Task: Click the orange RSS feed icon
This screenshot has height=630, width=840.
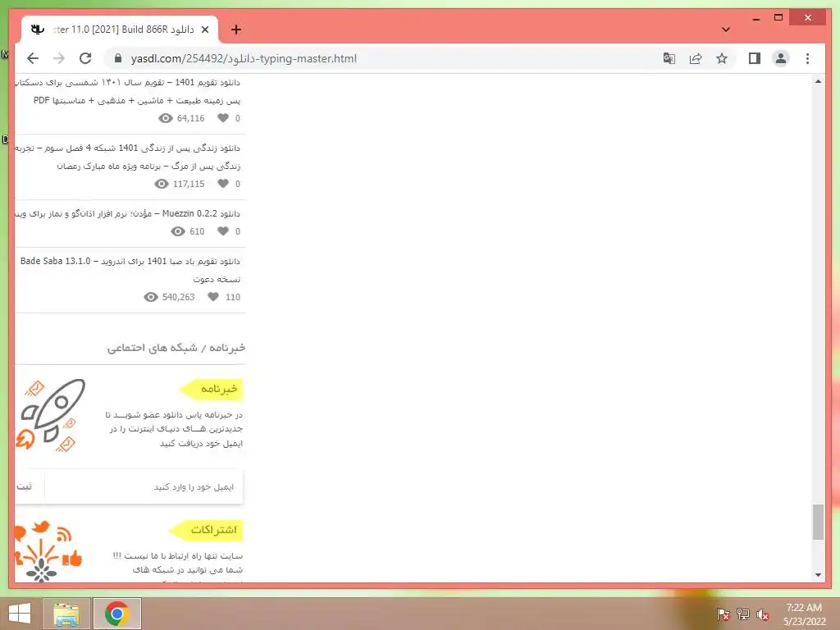Action: (64, 533)
